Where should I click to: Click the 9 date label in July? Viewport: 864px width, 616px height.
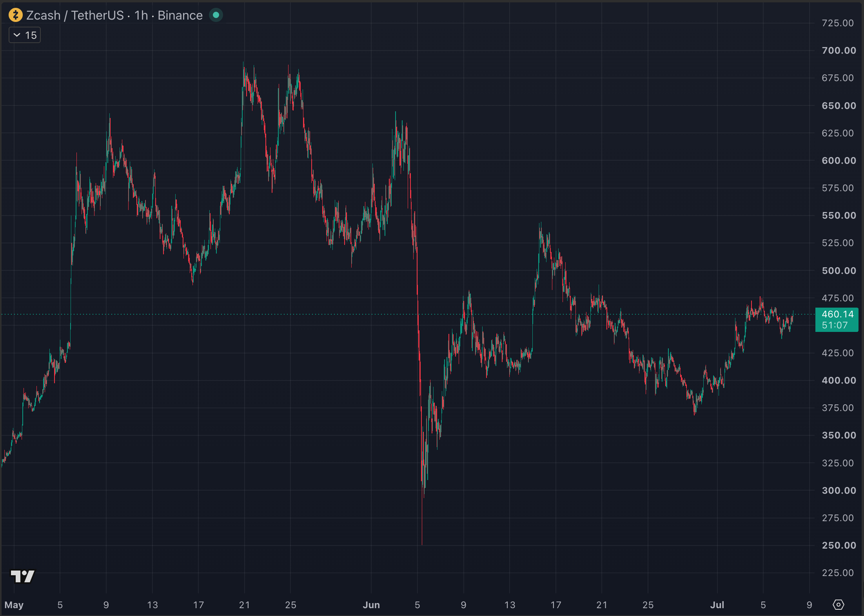809,605
